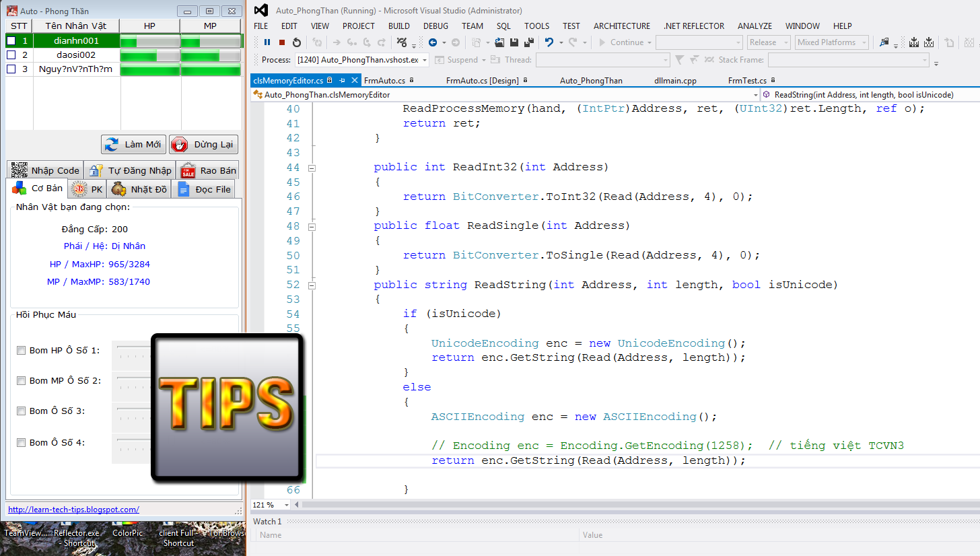Click the Restart debugging icon
This screenshot has width=980, height=556.
[x=296, y=42]
